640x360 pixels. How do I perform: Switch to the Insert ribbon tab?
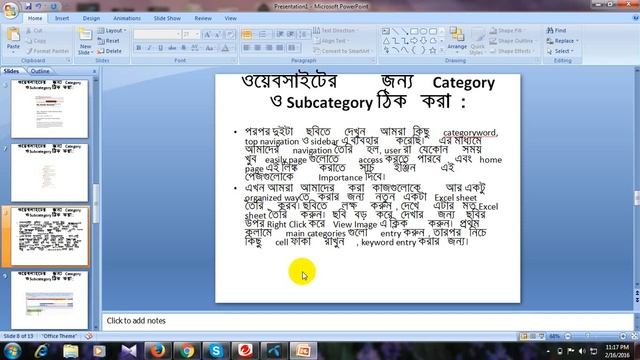coord(62,18)
